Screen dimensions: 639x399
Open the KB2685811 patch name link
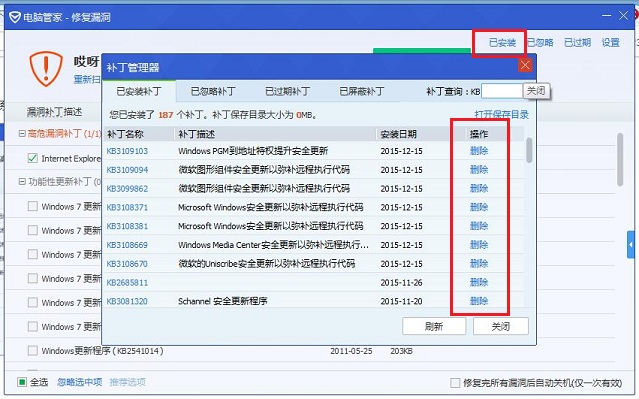tap(127, 282)
